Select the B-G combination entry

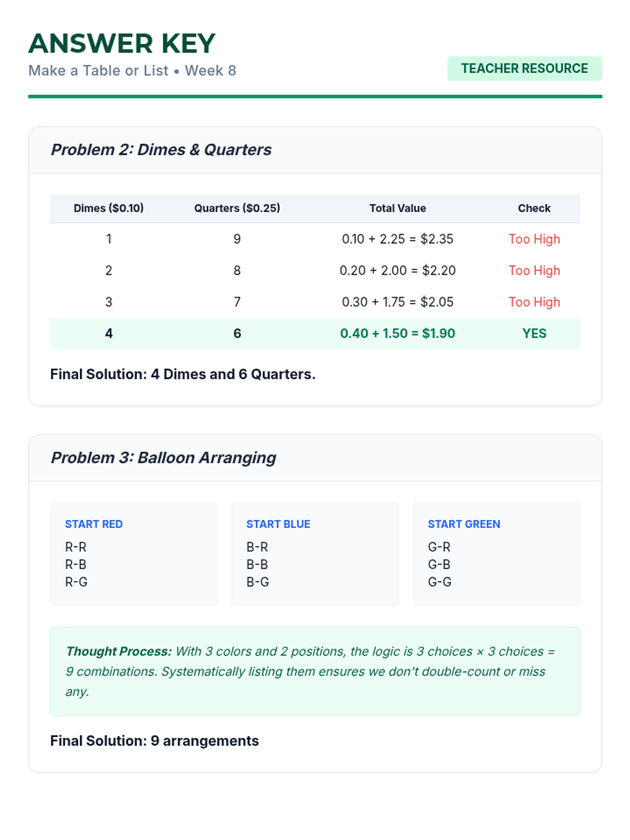258,582
